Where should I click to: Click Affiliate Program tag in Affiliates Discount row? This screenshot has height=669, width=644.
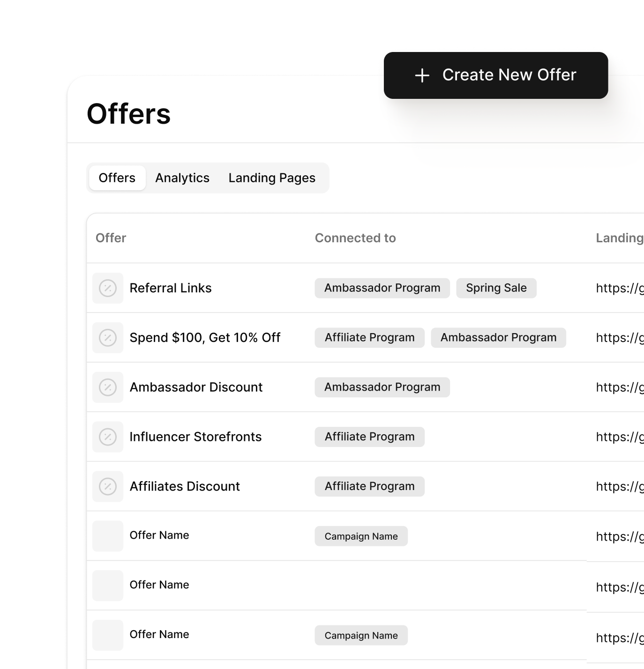click(370, 487)
